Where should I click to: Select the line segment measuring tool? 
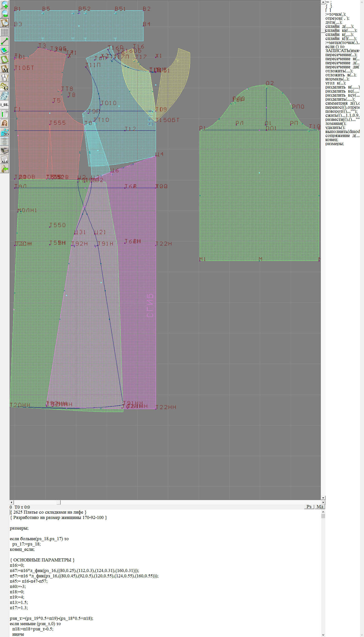coord(5,41)
